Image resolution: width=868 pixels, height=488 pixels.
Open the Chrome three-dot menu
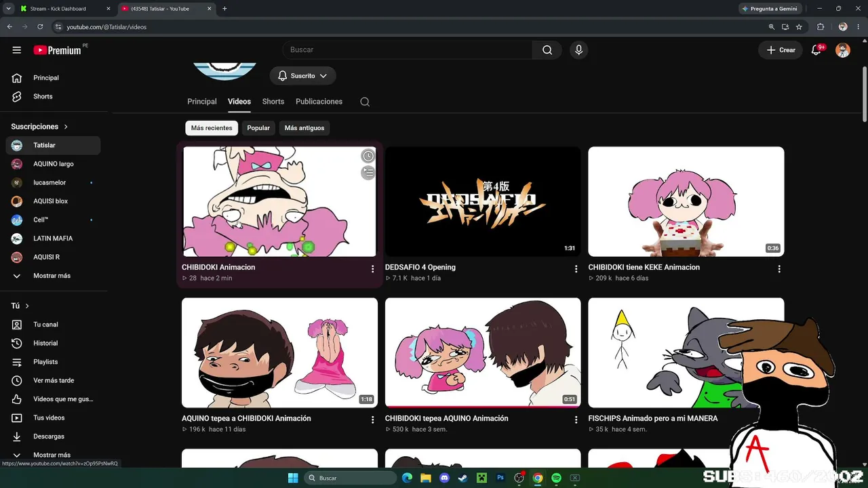tap(859, 27)
